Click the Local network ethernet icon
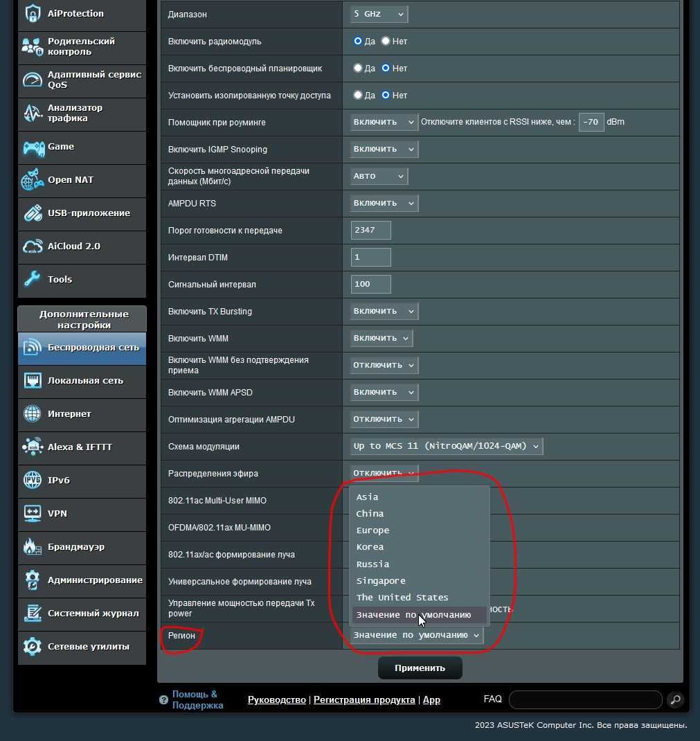This screenshot has width=700, height=741. tap(32, 380)
